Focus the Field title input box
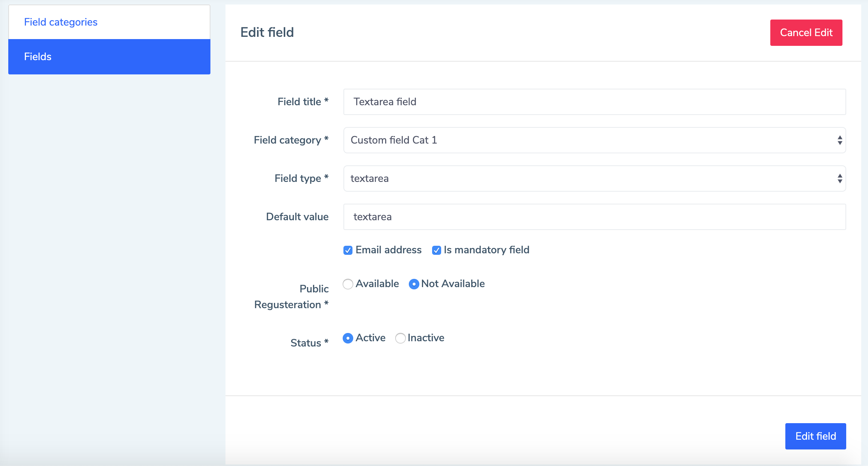Viewport: 868px width, 466px height. pos(594,102)
